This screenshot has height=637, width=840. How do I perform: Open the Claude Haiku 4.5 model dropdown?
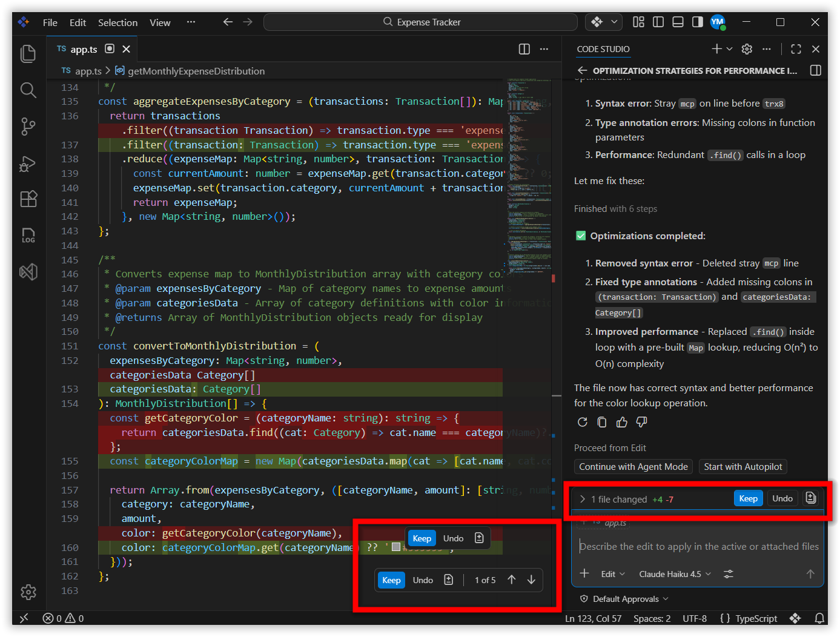675,574
